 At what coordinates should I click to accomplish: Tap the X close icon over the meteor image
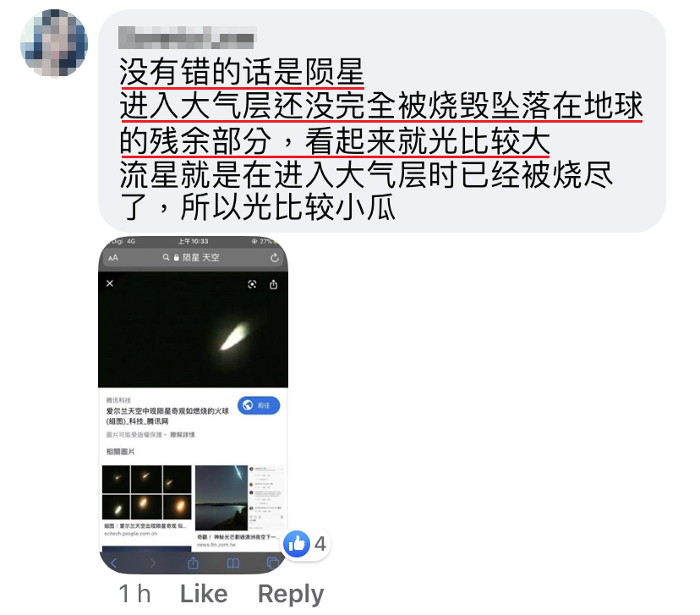click(x=110, y=283)
